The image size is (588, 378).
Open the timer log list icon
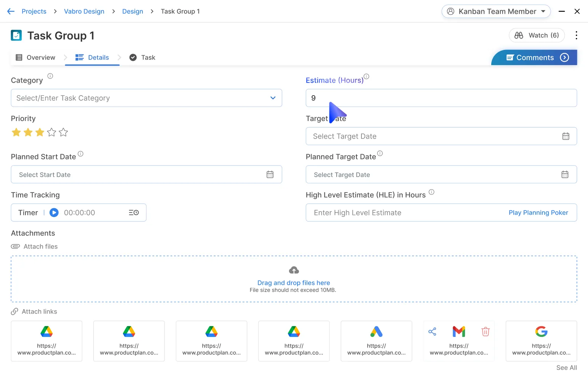point(134,213)
